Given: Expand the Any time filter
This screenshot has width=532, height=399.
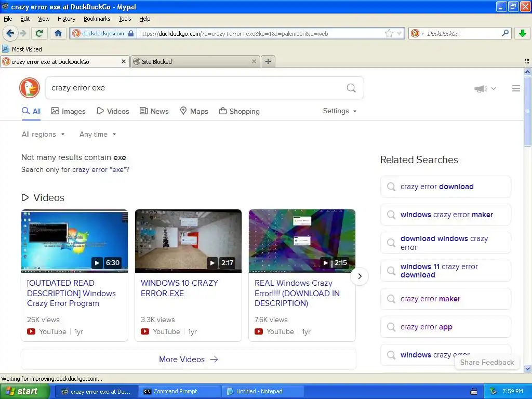Looking at the screenshot, I should (x=98, y=135).
